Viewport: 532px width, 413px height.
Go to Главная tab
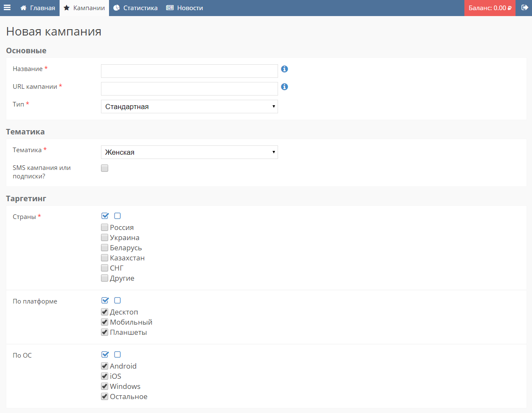[38, 8]
